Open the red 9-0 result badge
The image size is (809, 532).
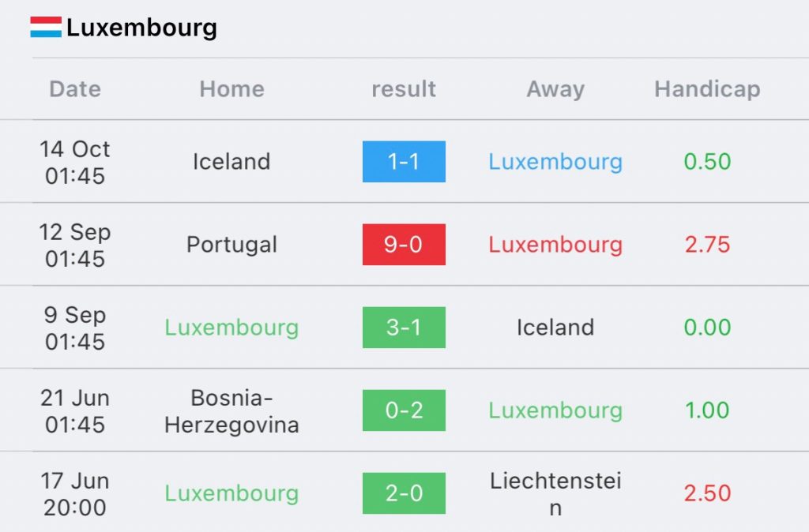(404, 245)
